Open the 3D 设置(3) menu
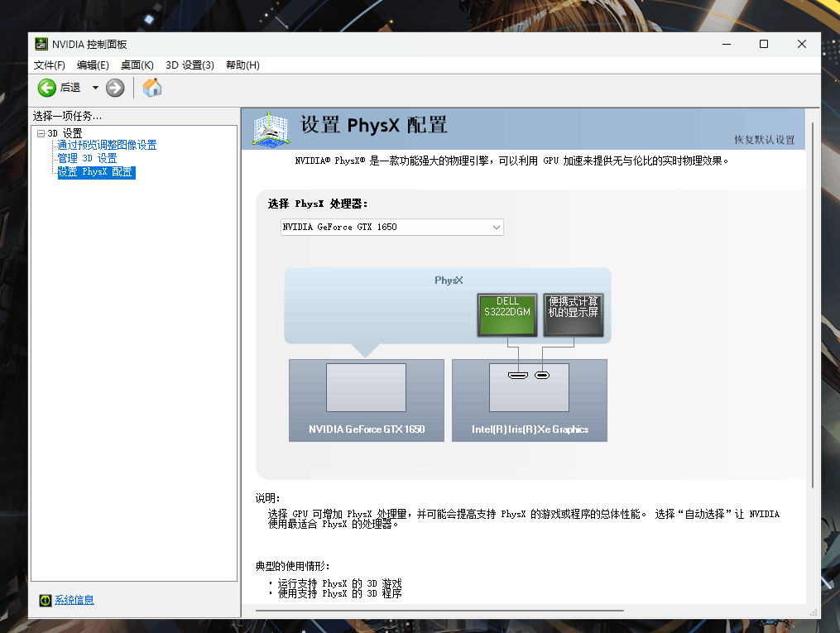 (x=190, y=65)
